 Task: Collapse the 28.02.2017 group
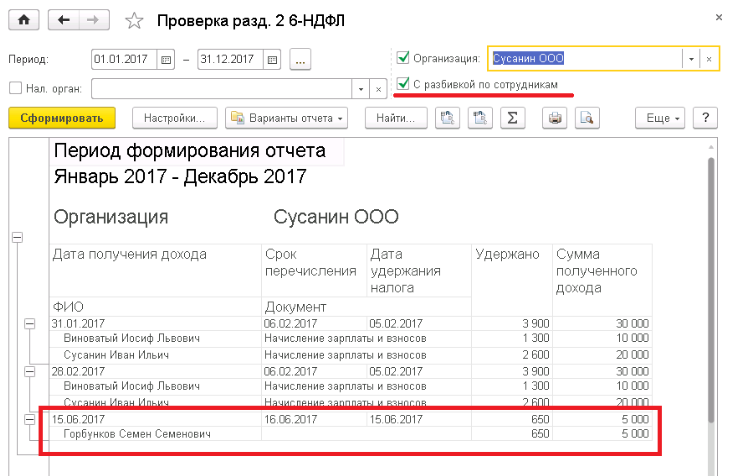pyautogui.click(x=29, y=372)
